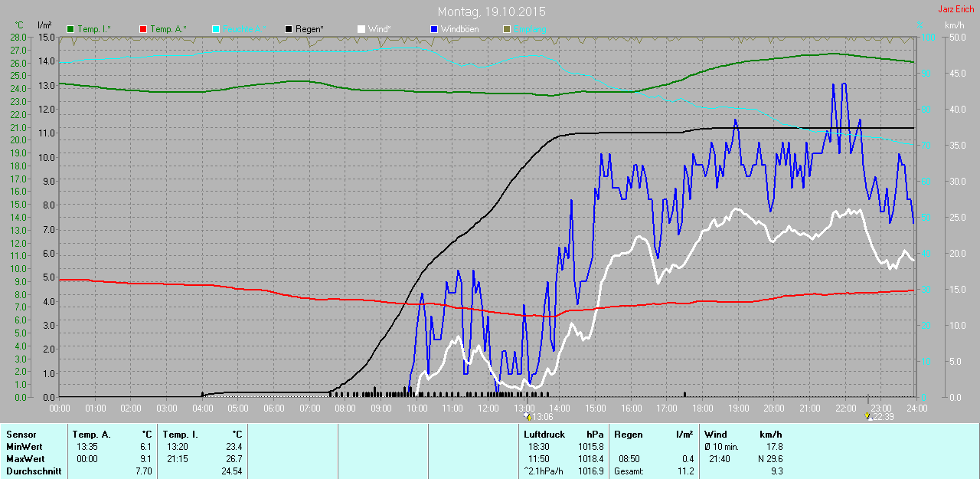This screenshot has height=479, width=980.
Task: Click the indoor maximum value '26.7'
Action: pos(234,459)
